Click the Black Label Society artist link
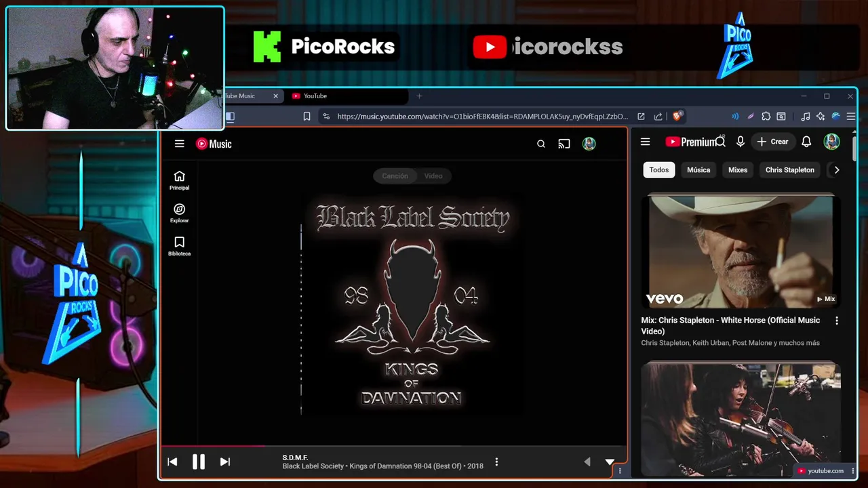Image resolution: width=868 pixels, height=488 pixels. click(313, 466)
